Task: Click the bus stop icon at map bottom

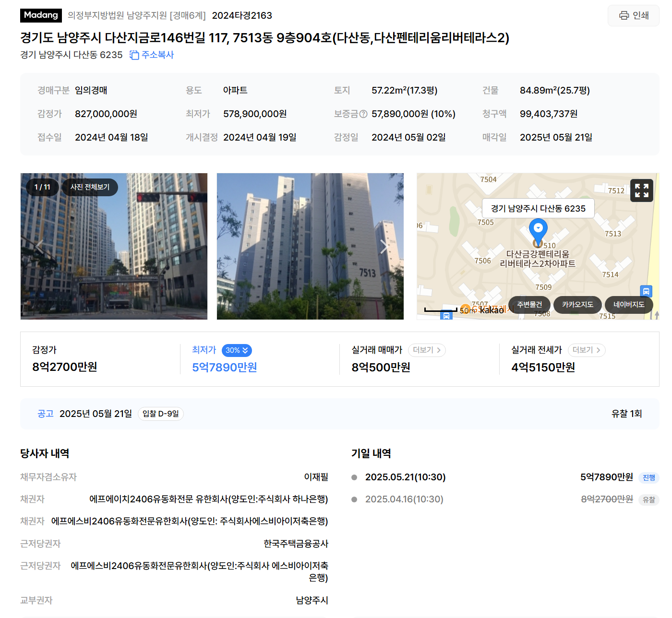Action: point(446,315)
